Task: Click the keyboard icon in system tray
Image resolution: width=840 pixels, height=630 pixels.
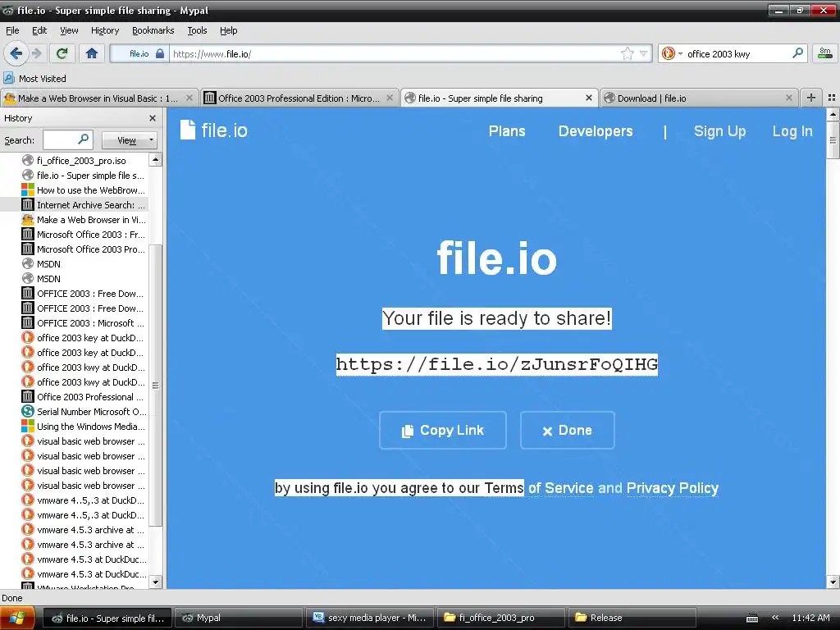Action: click(x=752, y=619)
